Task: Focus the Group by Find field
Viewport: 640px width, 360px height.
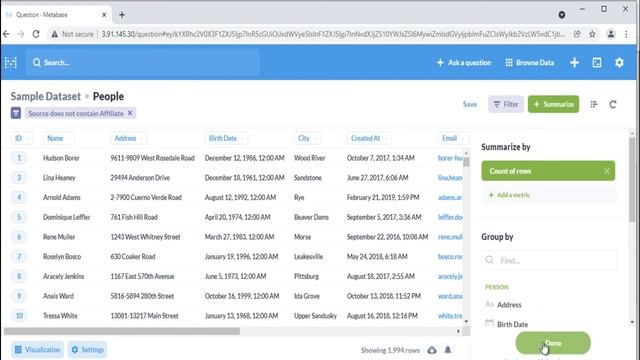Action: 549,260
